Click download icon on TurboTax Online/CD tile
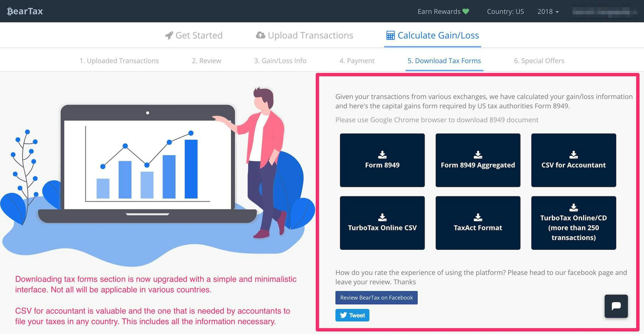The height and width of the screenshot is (334, 644). pyautogui.click(x=574, y=208)
